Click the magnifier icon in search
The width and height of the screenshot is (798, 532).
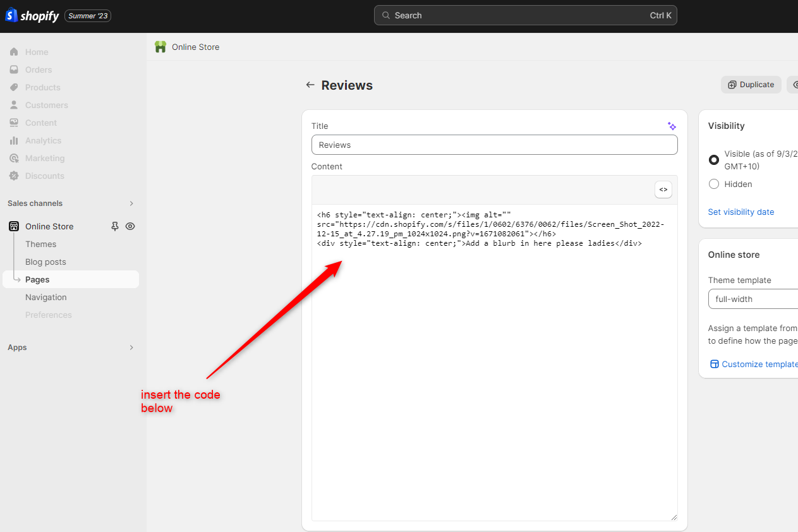point(386,16)
